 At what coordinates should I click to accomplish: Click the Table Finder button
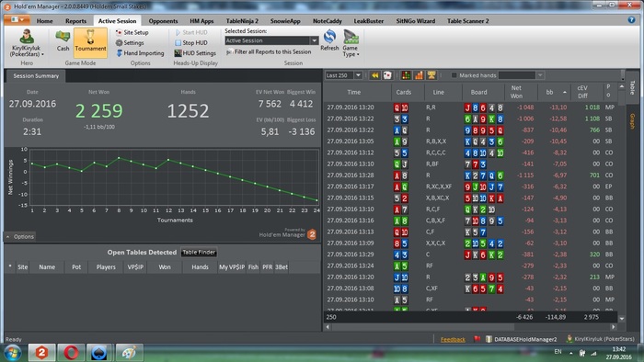199,252
